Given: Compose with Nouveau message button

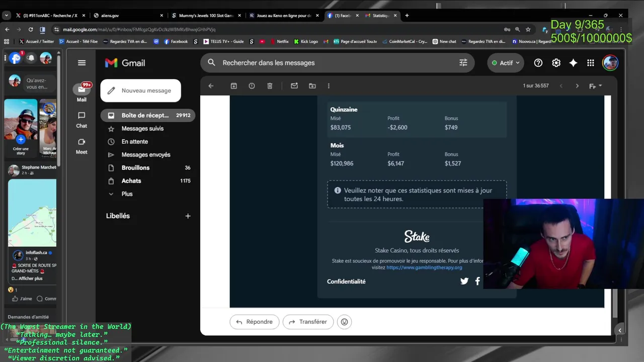Looking at the screenshot, I should 140,90.
